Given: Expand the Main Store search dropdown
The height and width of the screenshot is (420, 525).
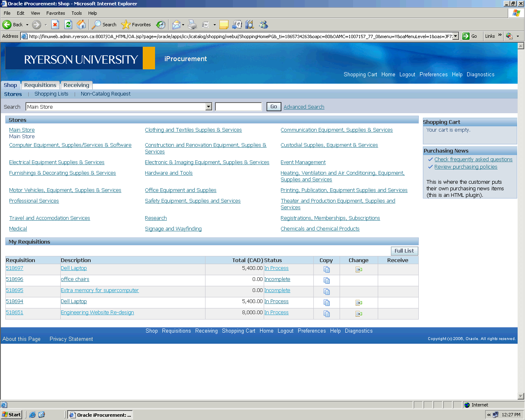Looking at the screenshot, I should point(208,107).
